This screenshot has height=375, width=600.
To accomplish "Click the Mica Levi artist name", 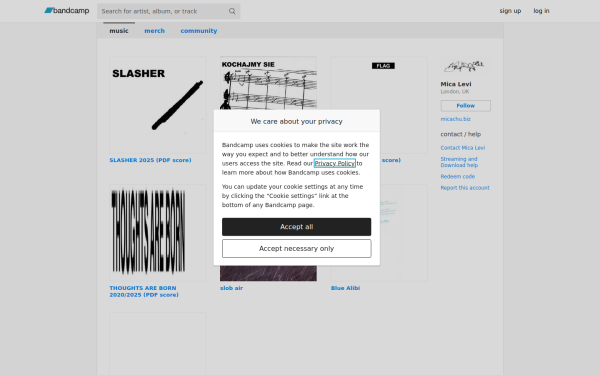I will [456, 84].
